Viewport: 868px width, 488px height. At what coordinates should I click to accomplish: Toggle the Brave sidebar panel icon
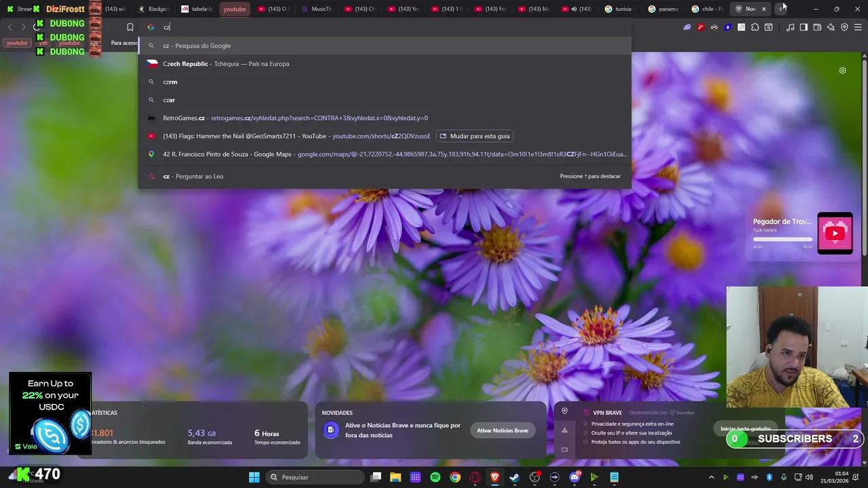coord(804,27)
